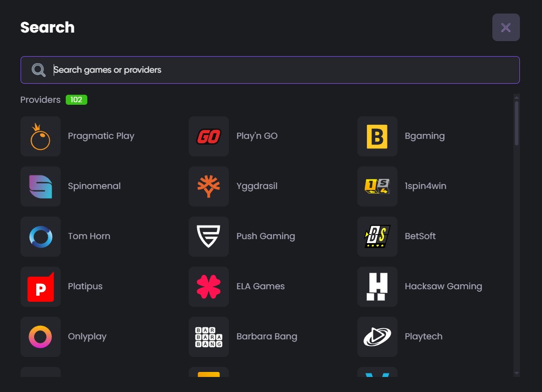
Task: Open the ELA Games clover icon
Action: (x=209, y=287)
